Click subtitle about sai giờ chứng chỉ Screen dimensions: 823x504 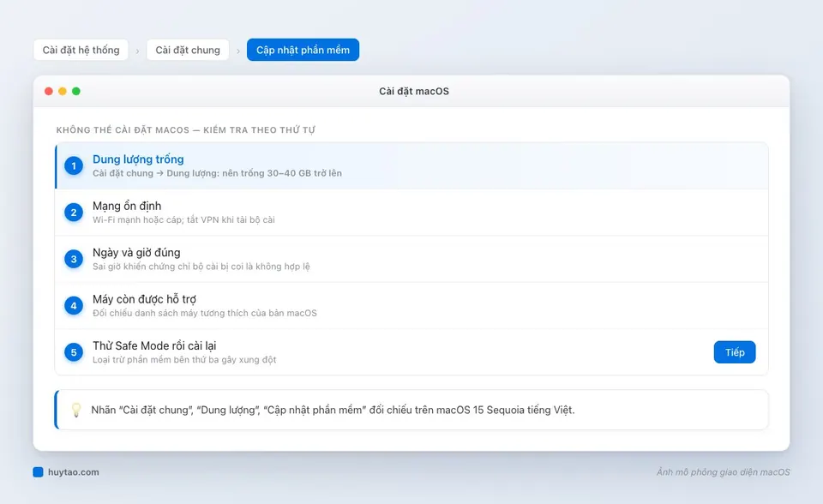[201, 267]
